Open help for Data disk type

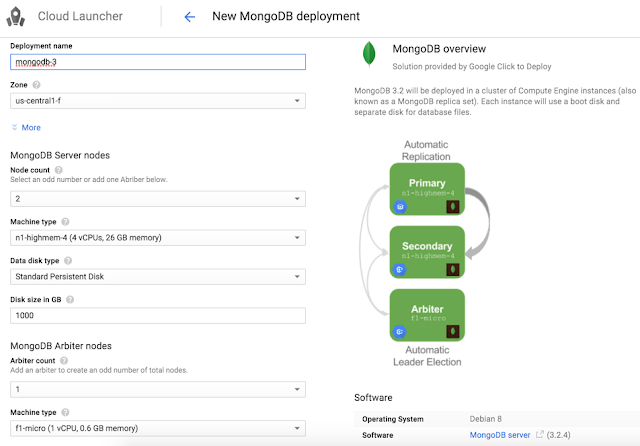click(x=68, y=260)
